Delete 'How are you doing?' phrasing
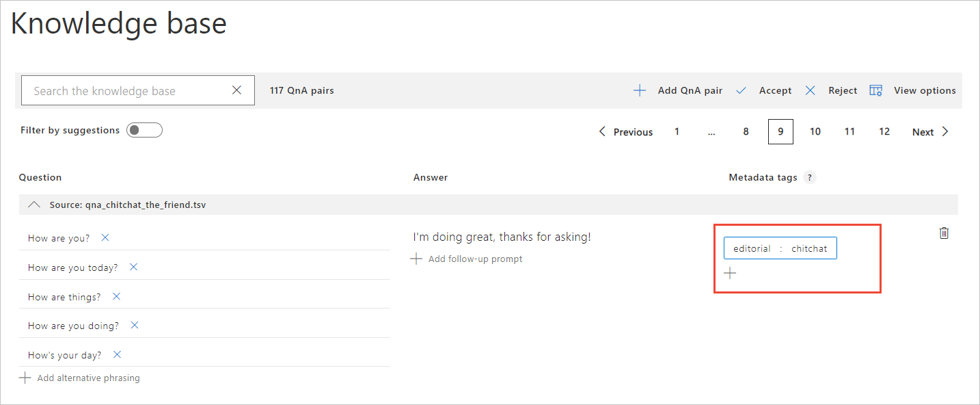980x405 pixels. pos(135,325)
